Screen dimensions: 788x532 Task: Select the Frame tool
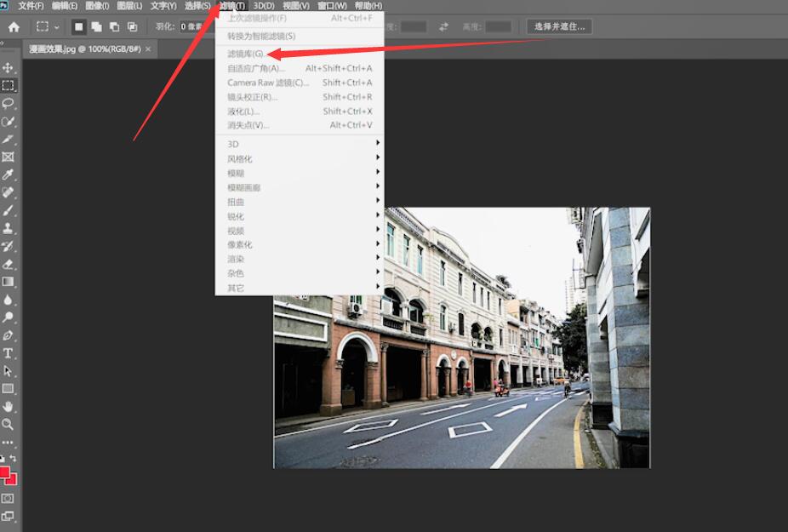point(8,157)
